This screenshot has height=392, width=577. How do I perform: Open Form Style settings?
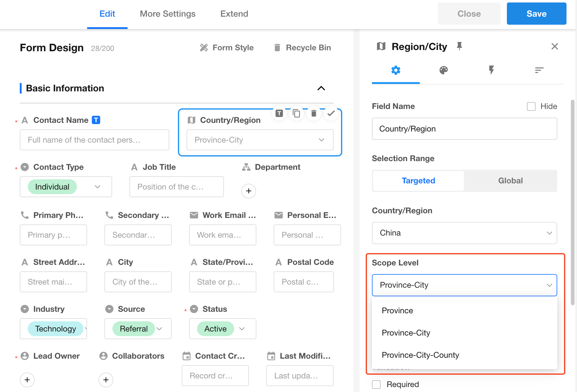click(x=227, y=48)
